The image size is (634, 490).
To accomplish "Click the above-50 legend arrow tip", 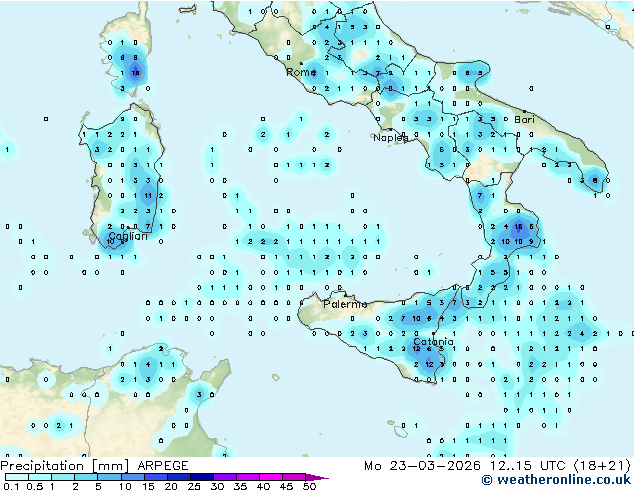I will pyautogui.click(x=317, y=477).
